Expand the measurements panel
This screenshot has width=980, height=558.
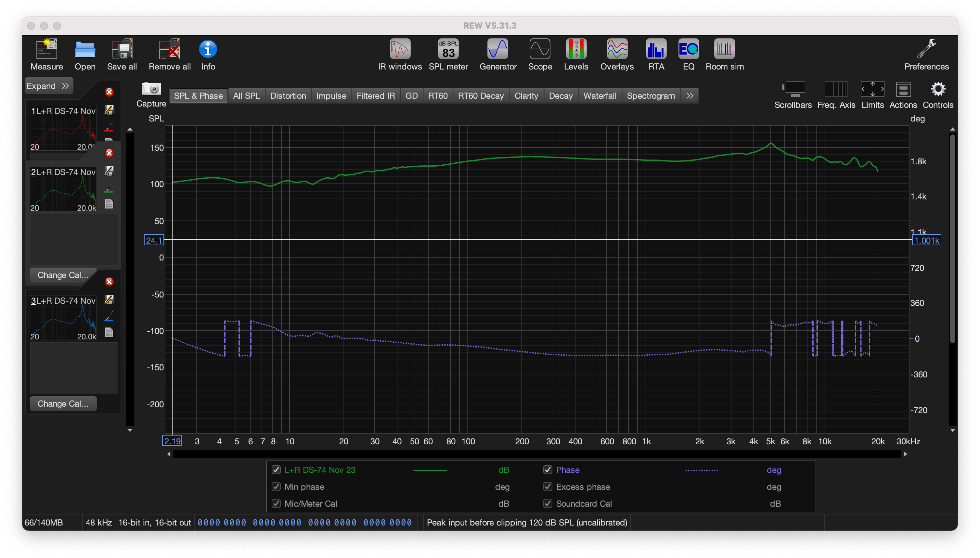[x=48, y=86]
